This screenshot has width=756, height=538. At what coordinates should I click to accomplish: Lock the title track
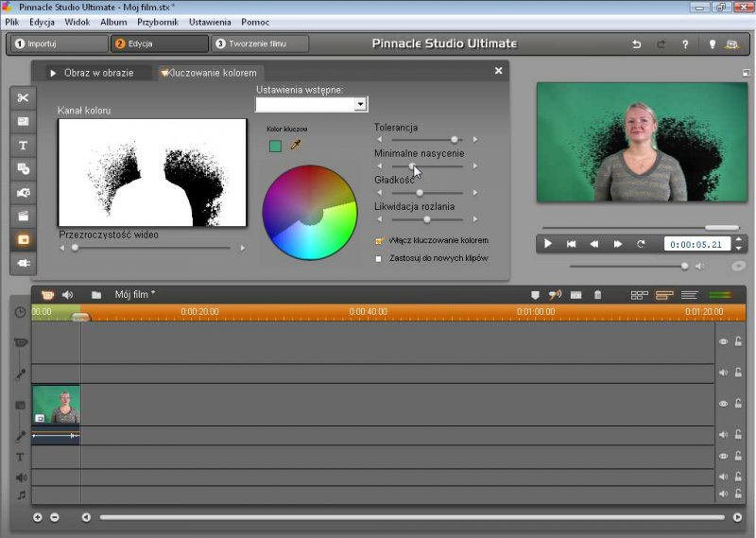tap(738, 456)
